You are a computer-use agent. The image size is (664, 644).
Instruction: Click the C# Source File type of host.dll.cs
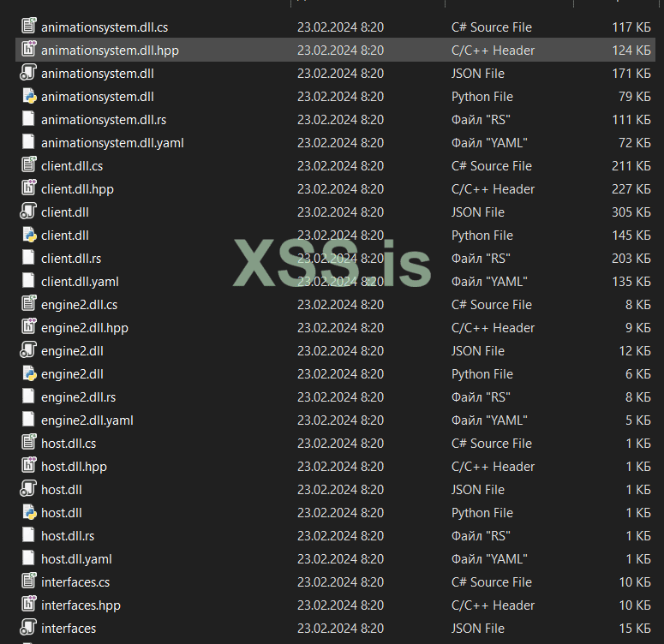[491, 444]
